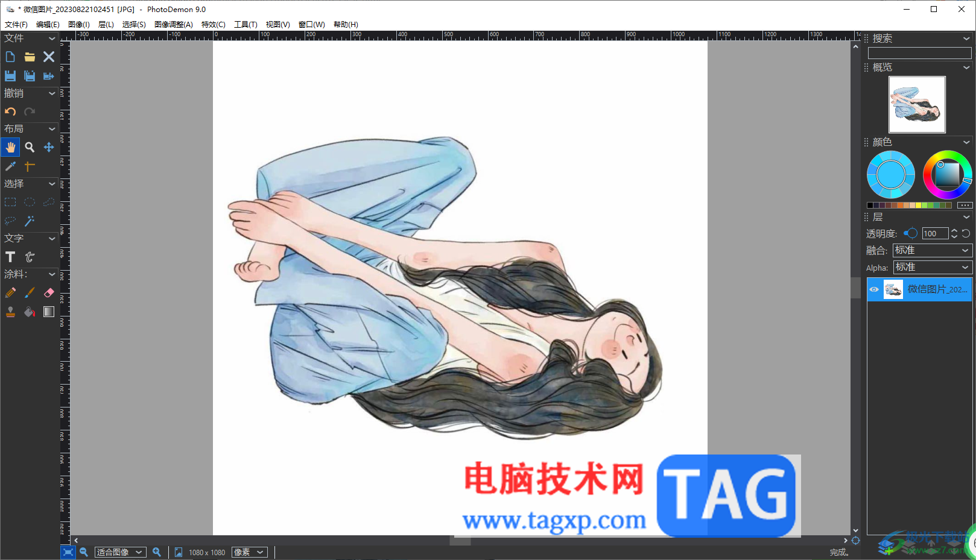This screenshot has height=560, width=976.
Task: Open the Alpha mode dropdown
Action: pyautogui.click(x=932, y=267)
